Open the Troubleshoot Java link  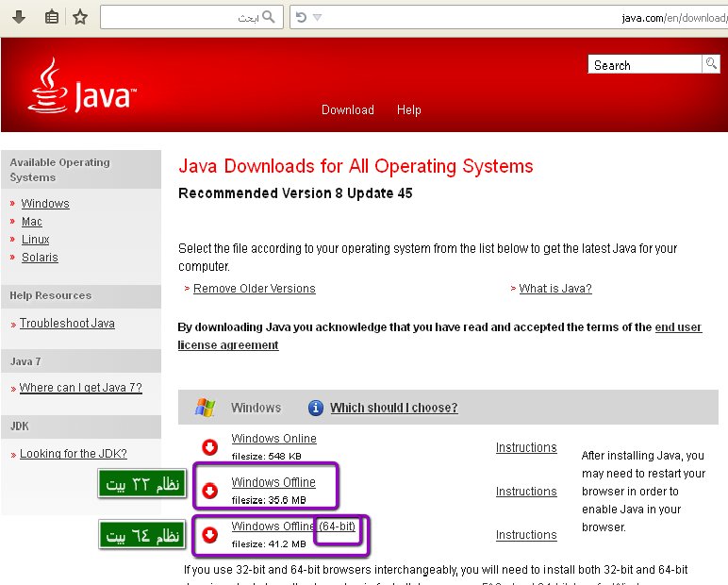click(x=67, y=323)
